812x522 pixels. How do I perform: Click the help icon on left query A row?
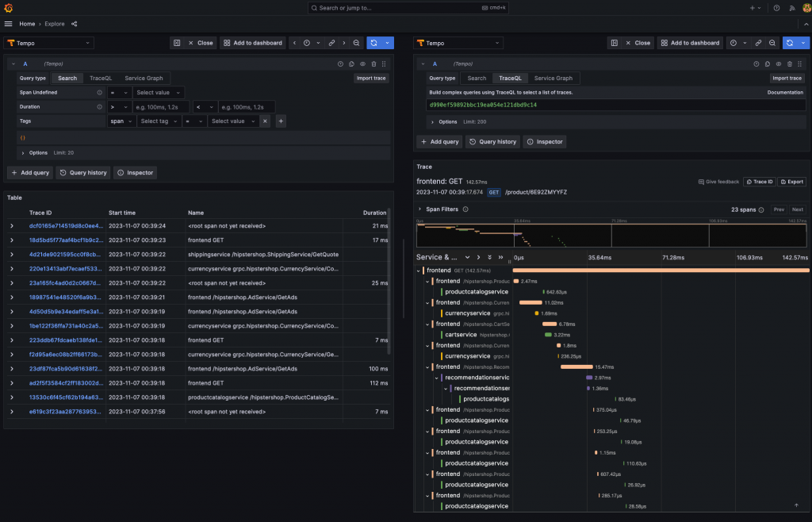pos(340,64)
